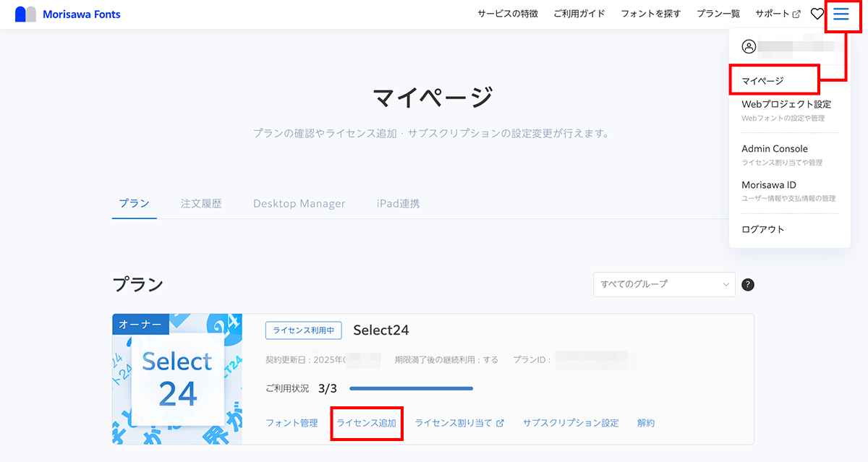The width and height of the screenshot is (868, 462).
Task: Switch to the 注文履歴 tab
Action: (x=201, y=203)
